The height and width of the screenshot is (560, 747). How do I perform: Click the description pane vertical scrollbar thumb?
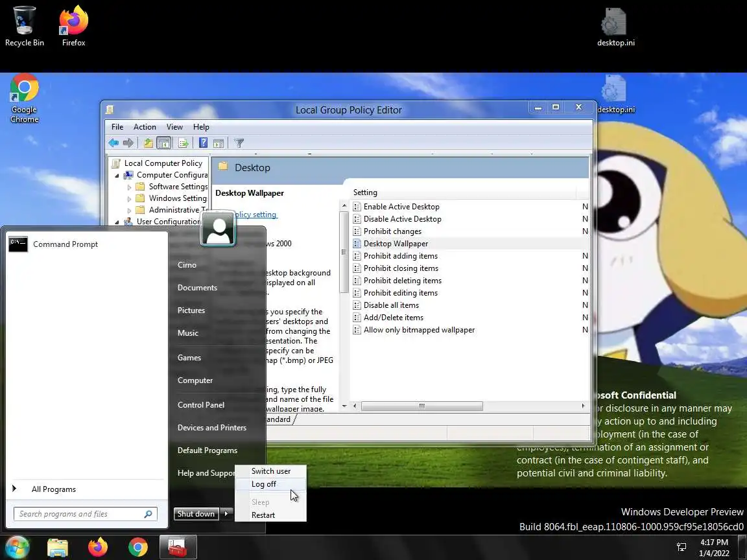click(344, 252)
